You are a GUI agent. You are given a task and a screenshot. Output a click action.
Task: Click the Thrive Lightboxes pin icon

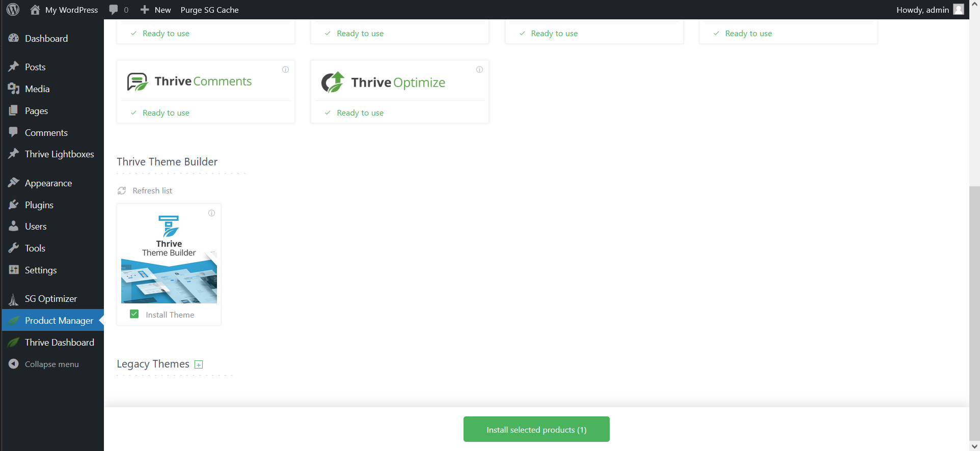point(14,154)
